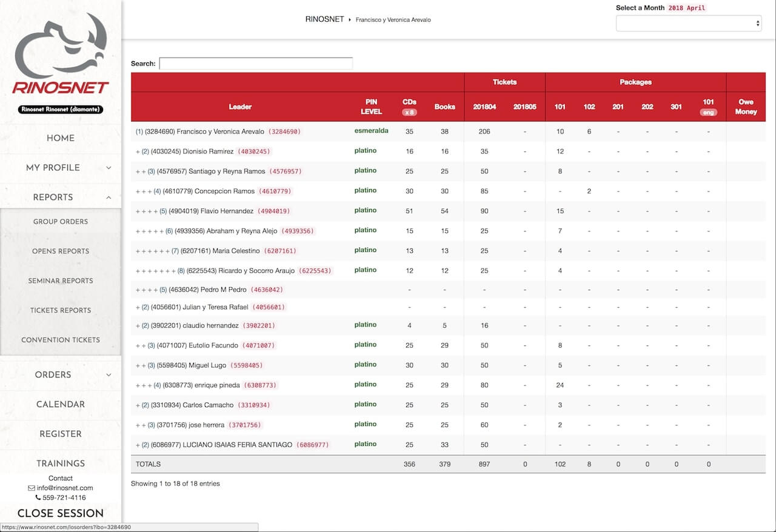Sort by package 201 column
The image size is (776, 532).
click(x=618, y=107)
